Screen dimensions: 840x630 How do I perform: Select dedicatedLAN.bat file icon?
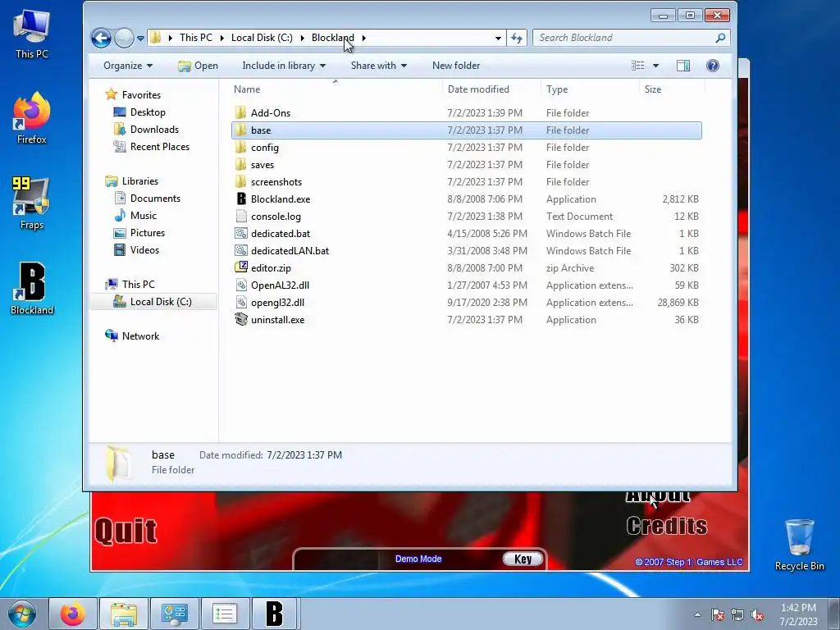point(241,251)
